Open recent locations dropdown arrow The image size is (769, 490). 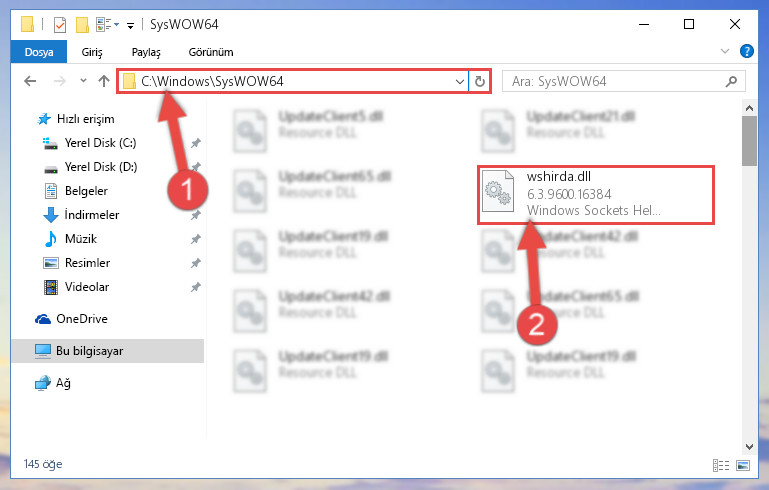(83, 81)
